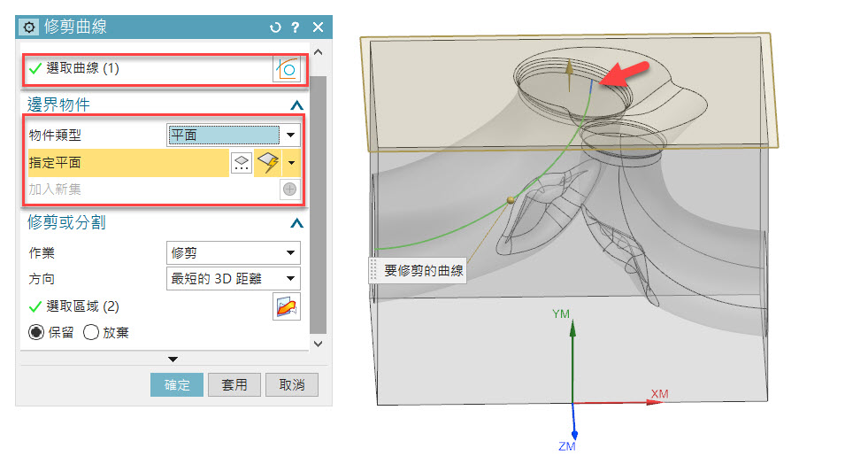This screenshot has height=472, width=868.
Task: Click the select region icon beside 選取區域
Action: (287, 306)
